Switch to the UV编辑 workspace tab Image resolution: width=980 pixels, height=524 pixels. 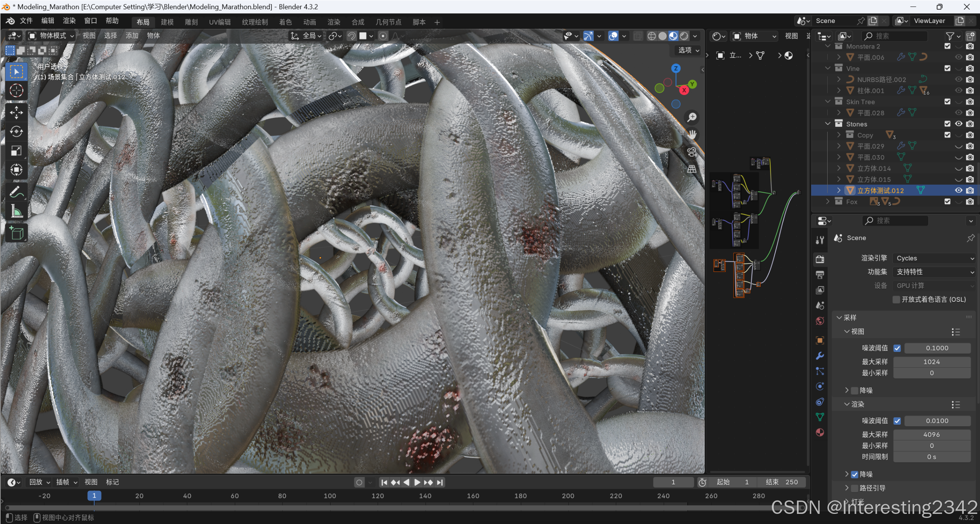tap(219, 22)
